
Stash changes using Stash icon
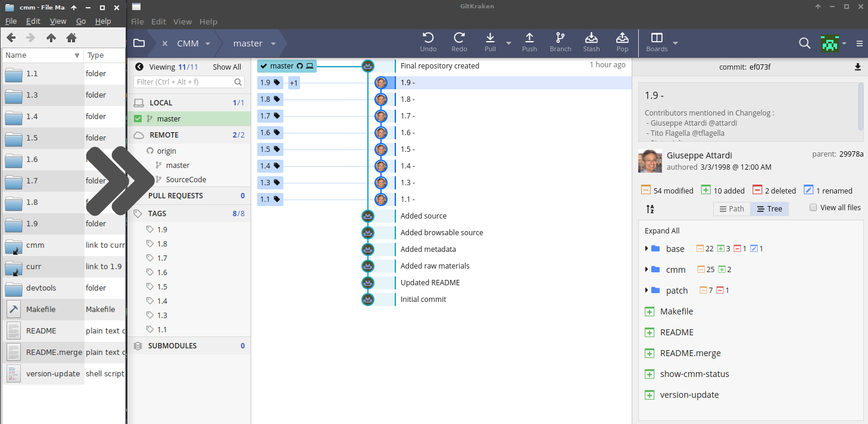click(591, 38)
